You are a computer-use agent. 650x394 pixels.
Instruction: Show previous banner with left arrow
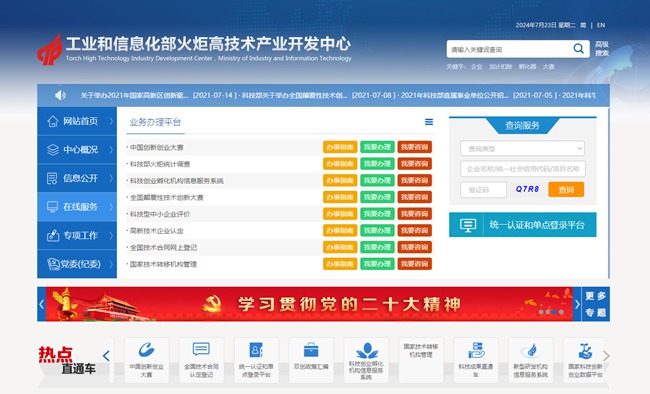point(41,304)
